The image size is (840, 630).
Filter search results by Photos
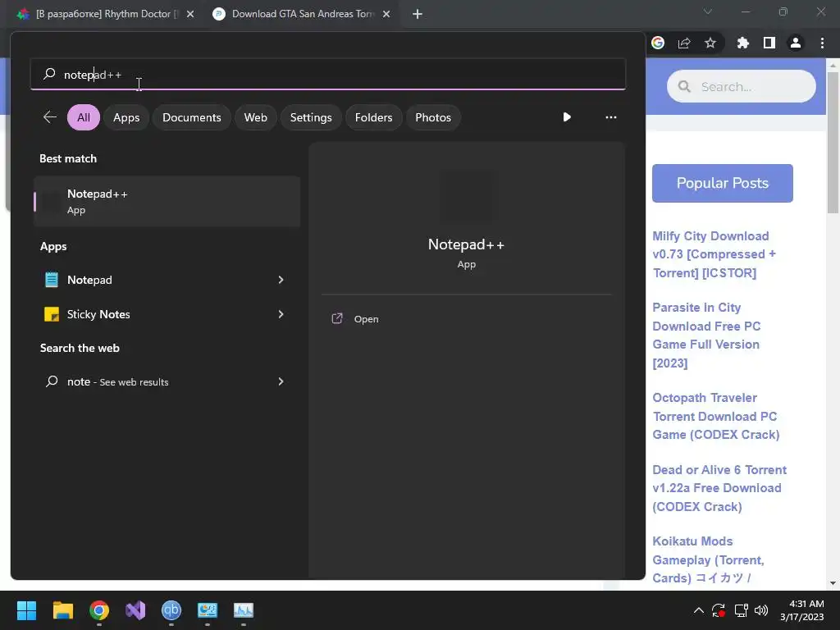click(x=433, y=117)
